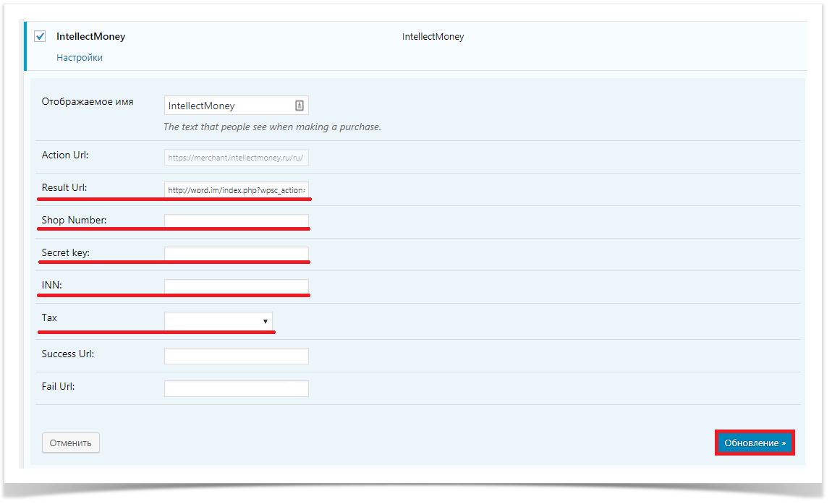Click the centered IntellectMoney description text
This screenshot has height=504, width=832.
(x=433, y=37)
